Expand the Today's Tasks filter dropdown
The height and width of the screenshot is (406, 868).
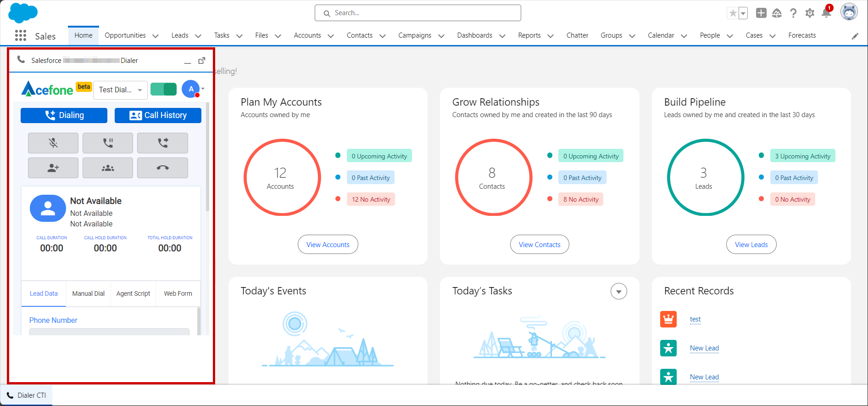(619, 291)
